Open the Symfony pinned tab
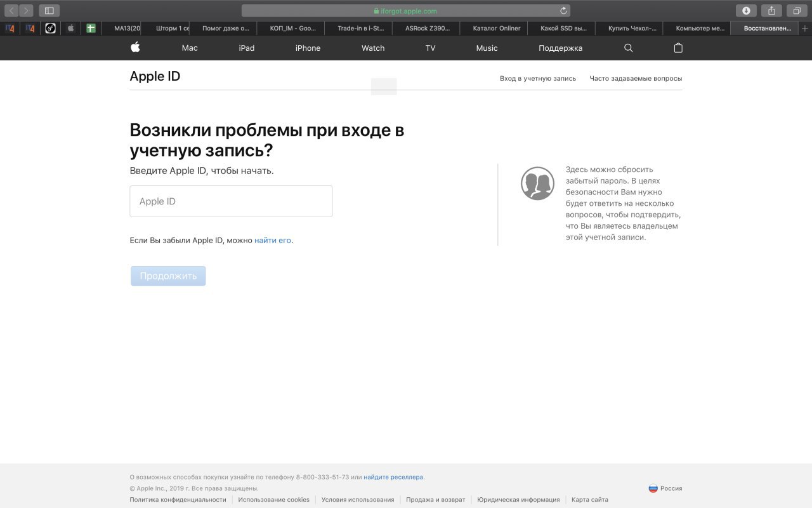The width and height of the screenshot is (812, 508). pyautogui.click(x=51, y=28)
